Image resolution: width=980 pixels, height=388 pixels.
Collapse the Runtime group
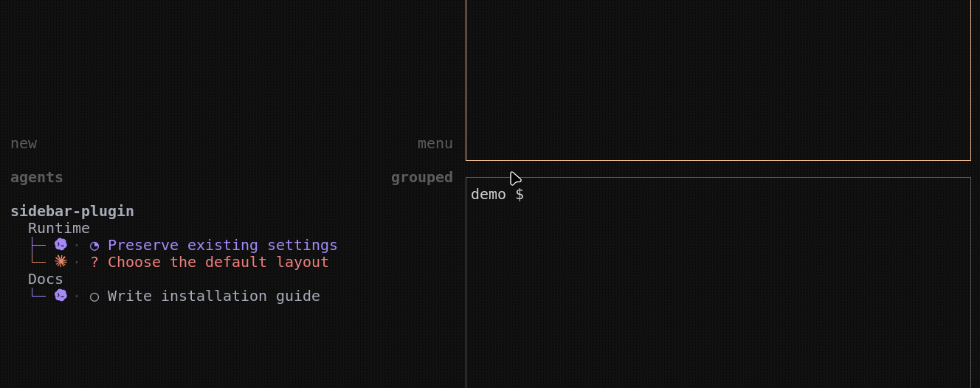[59, 228]
